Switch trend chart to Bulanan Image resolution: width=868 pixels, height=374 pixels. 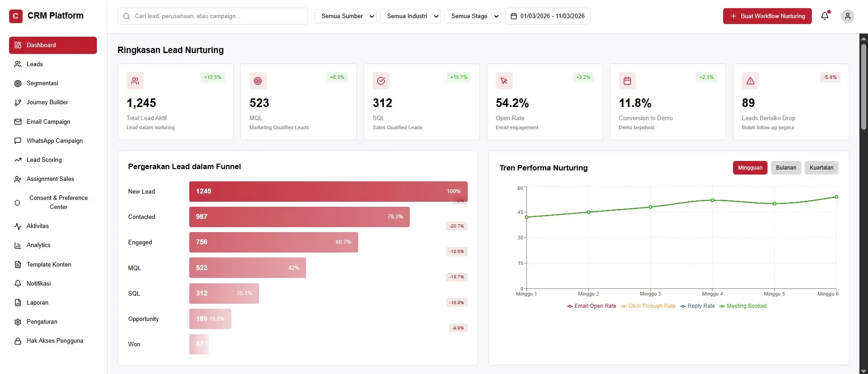pos(786,168)
